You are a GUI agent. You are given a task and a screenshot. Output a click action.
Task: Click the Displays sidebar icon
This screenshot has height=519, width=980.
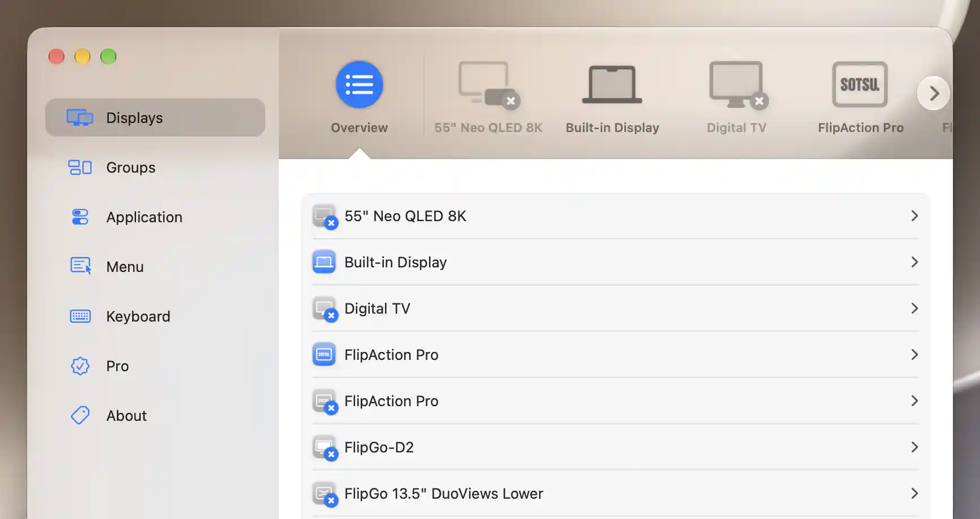[80, 117]
